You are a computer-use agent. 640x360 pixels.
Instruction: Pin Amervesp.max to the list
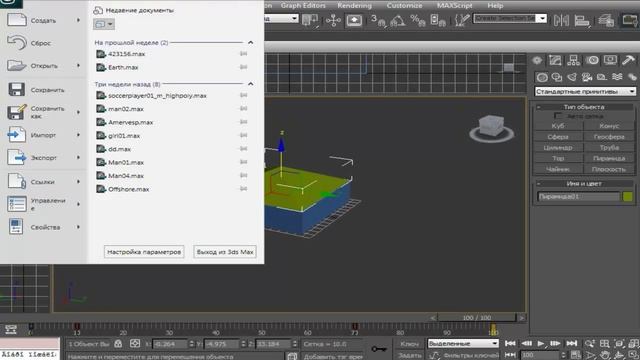click(244, 122)
